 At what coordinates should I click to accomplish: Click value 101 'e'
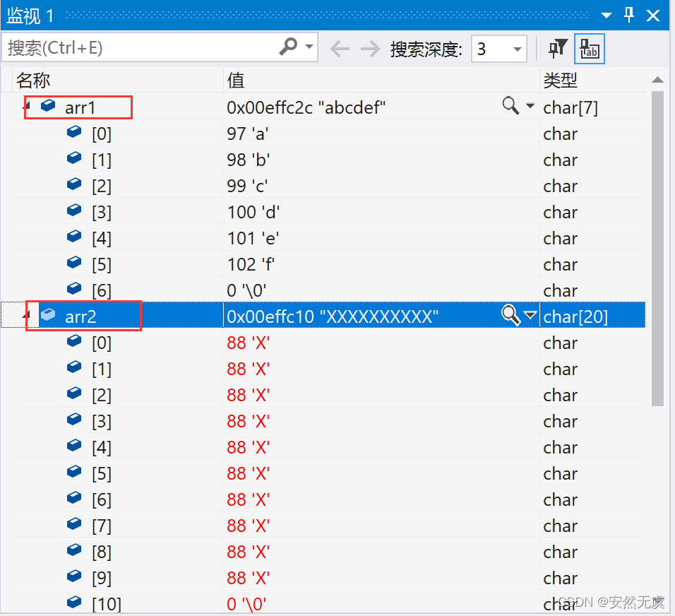click(x=253, y=238)
